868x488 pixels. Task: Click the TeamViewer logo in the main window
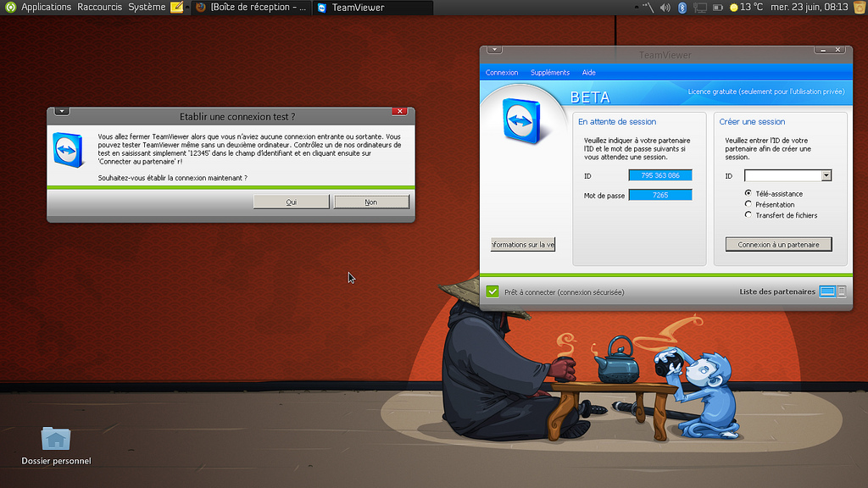pos(522,120)
